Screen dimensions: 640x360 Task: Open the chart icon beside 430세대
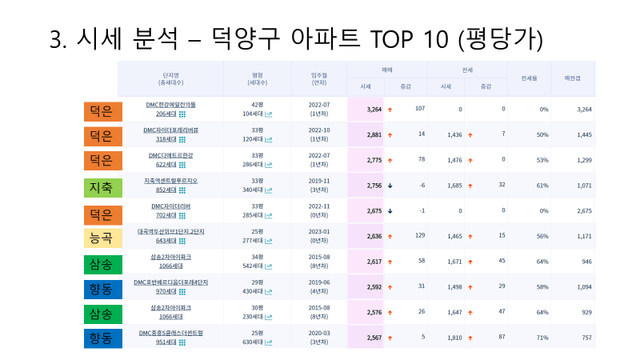[268, 292]
